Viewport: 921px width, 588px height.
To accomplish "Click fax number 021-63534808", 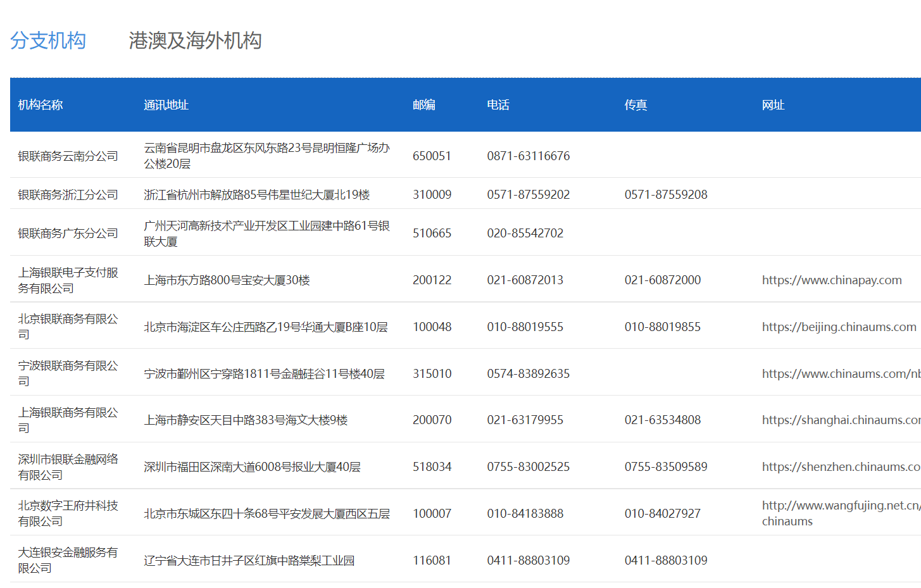I will point(663,420).
